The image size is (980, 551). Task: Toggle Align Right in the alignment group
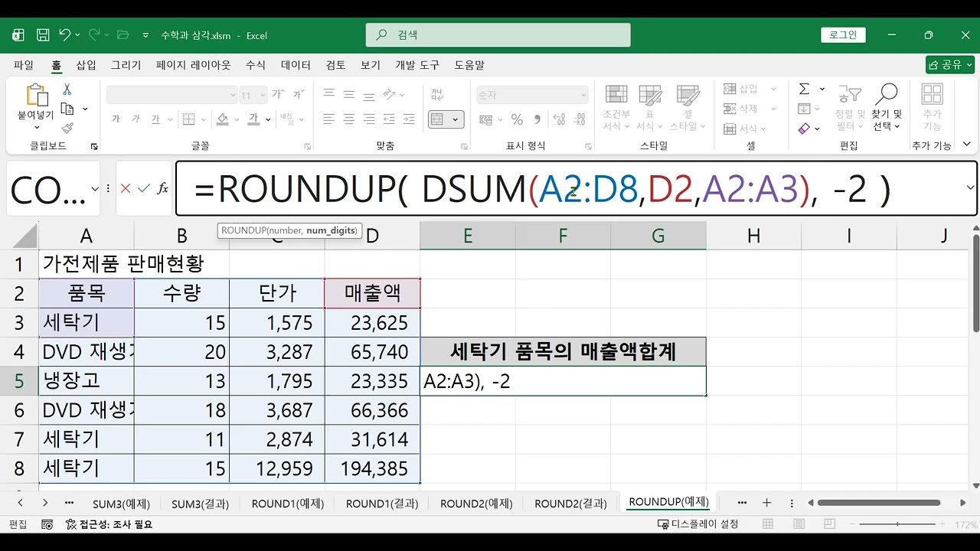point(369,119)
